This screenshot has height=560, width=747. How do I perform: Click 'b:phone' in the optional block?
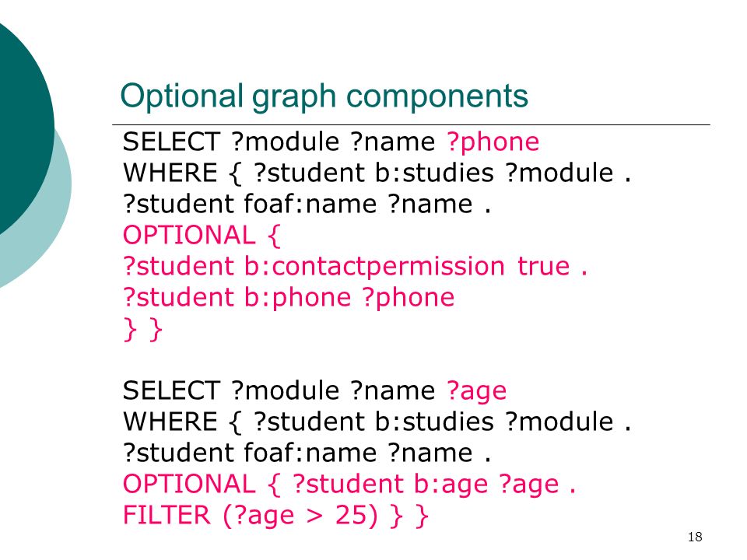298,298
